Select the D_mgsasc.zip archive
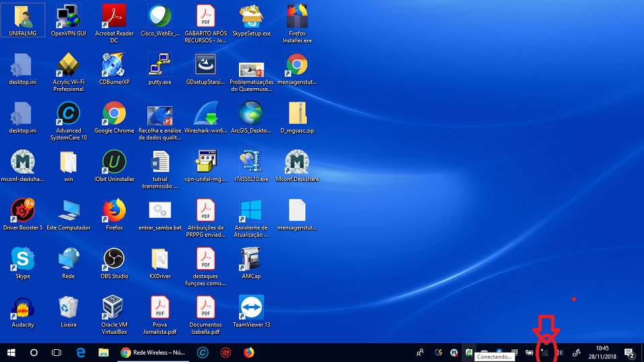The height and width of the screenshot is (362, 644). coord(297,117)
